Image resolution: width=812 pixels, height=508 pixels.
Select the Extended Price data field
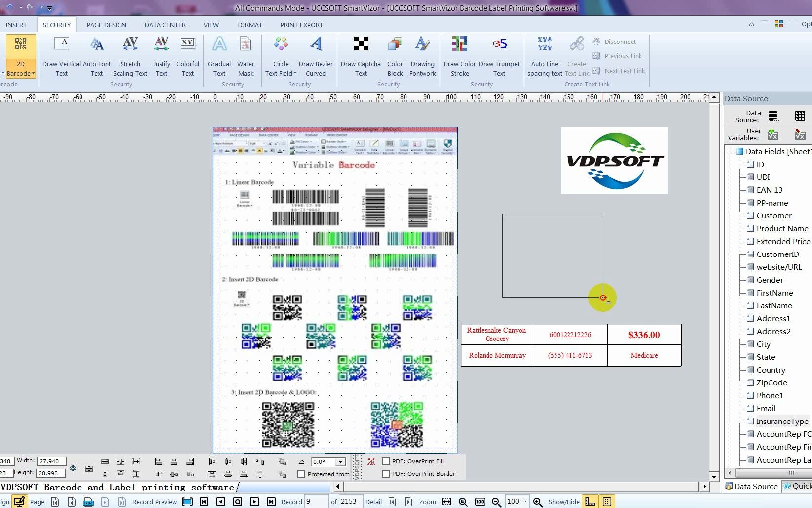778,241
